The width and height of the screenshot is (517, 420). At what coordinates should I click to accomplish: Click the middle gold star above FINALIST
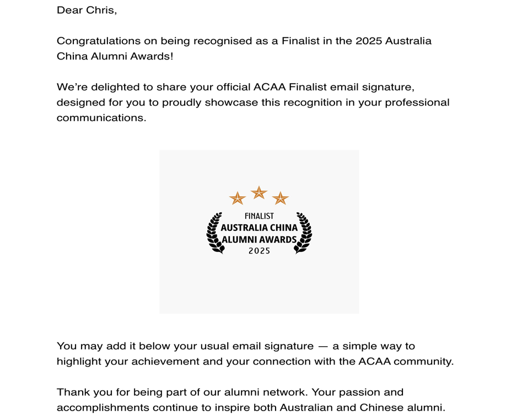pos(258,192)
